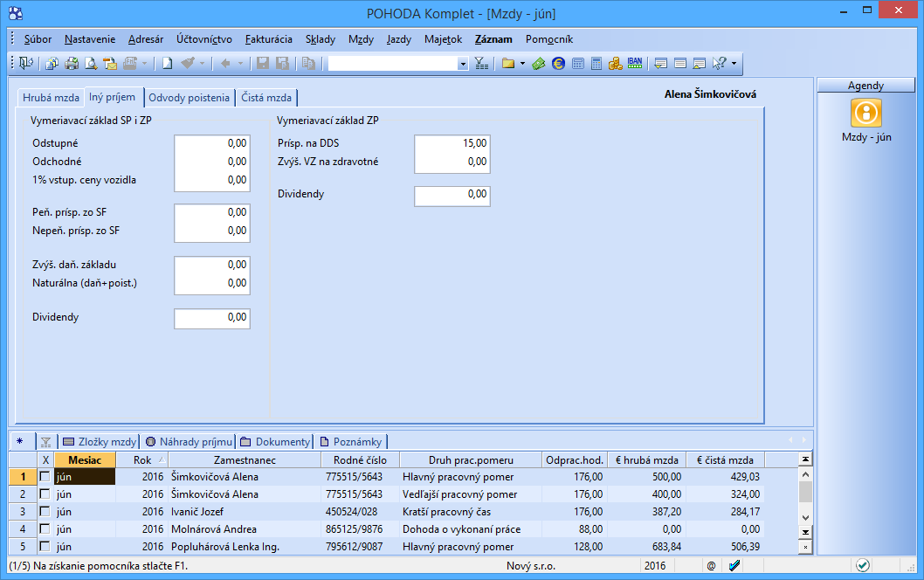Image resolution: width=924 pixels, height=580 pixels.
Task: Click the Euro currency icon
Action: tap(559, 64)
